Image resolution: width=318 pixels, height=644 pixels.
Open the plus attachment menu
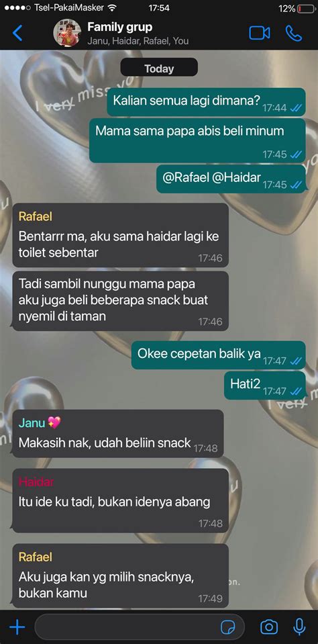coord(17,627)
